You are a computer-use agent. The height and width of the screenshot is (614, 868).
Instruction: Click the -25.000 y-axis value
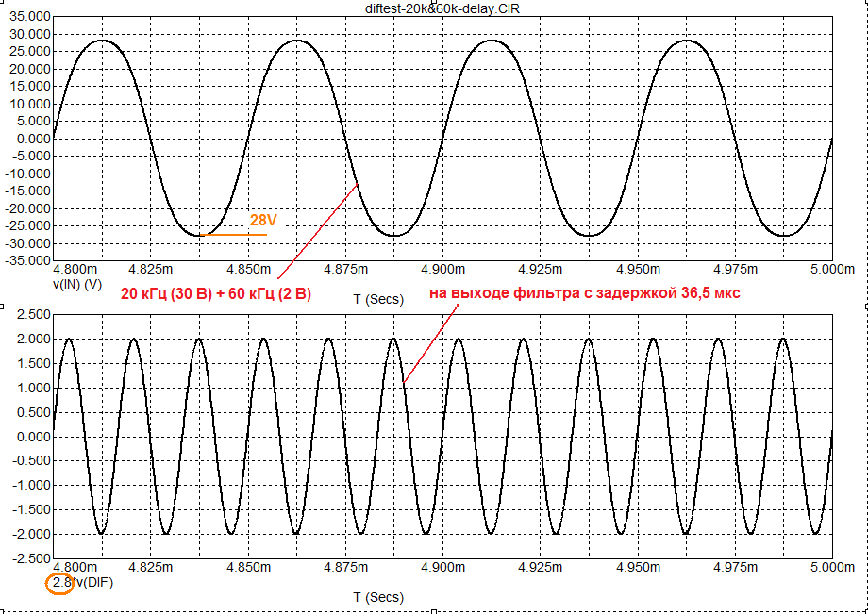27,225
